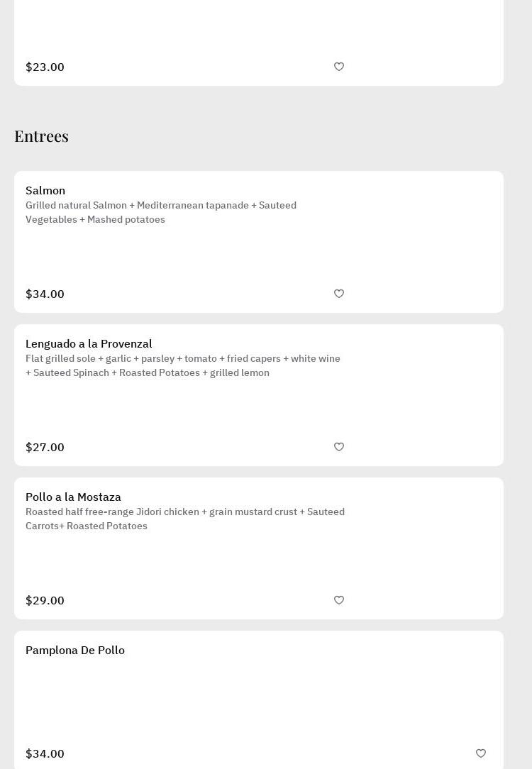Toggle the favorite heart on Pamplona De Pollo
This screenshot has height=769, width=532.
click(x=481, y=753)
